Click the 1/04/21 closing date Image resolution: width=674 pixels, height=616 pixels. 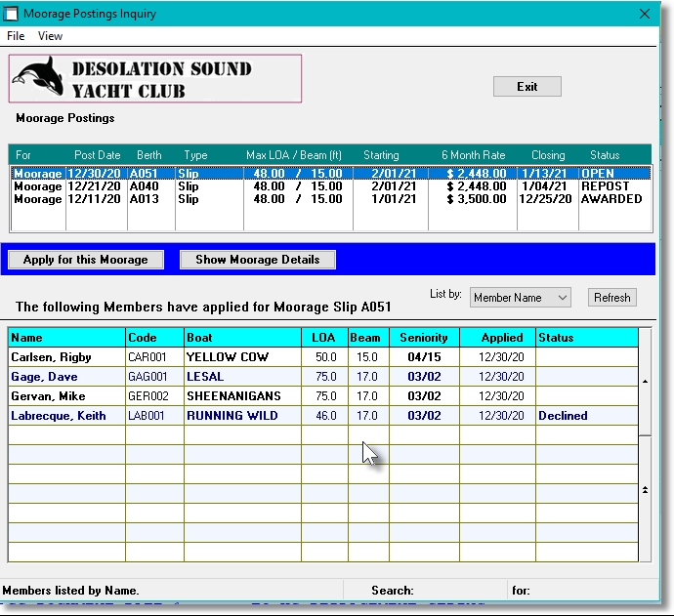[544, 186]
